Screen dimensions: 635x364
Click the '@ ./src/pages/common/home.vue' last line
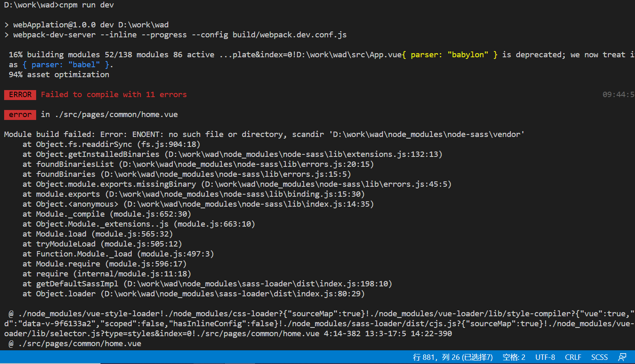pos(75,344)
